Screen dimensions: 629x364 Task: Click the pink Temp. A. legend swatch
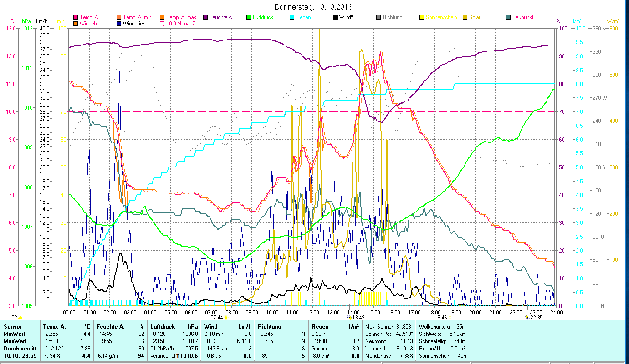point(75,17)
